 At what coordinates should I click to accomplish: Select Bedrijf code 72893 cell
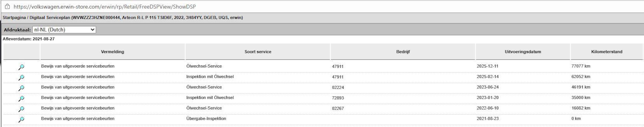pyautogui.click(x=338, y=98)
